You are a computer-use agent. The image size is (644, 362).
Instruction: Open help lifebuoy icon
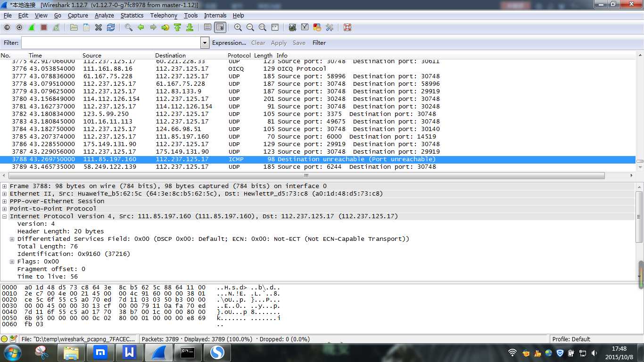pos(347,27)
